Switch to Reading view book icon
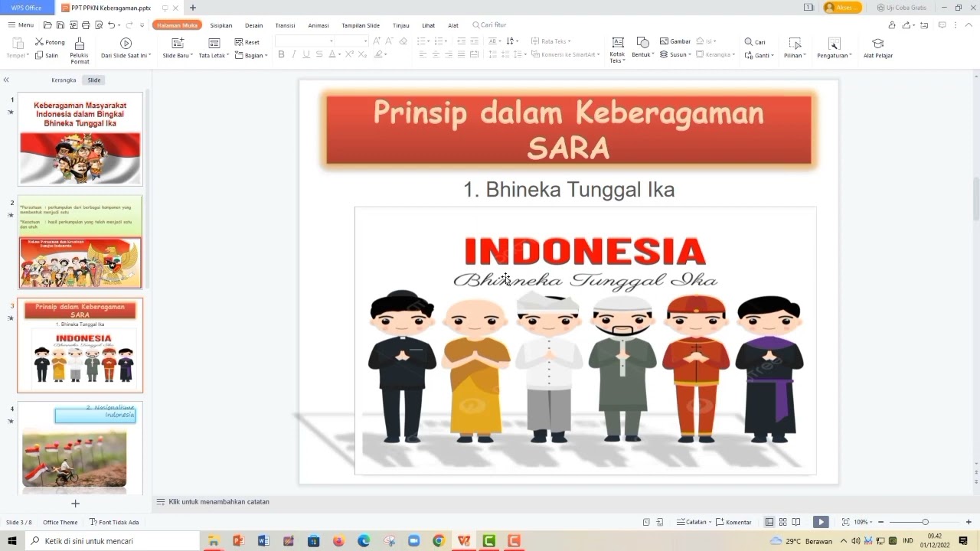This screenshot has width=980, height=551. (x=796, y=522)
